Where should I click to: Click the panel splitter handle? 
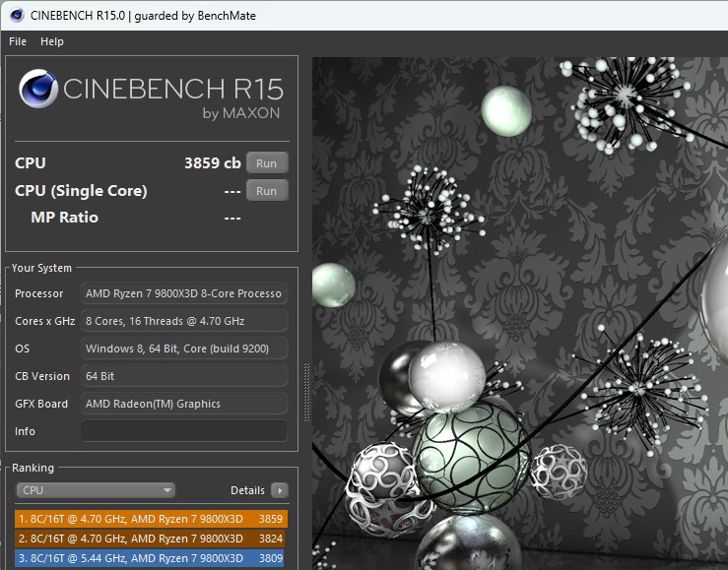pos(306,392)
